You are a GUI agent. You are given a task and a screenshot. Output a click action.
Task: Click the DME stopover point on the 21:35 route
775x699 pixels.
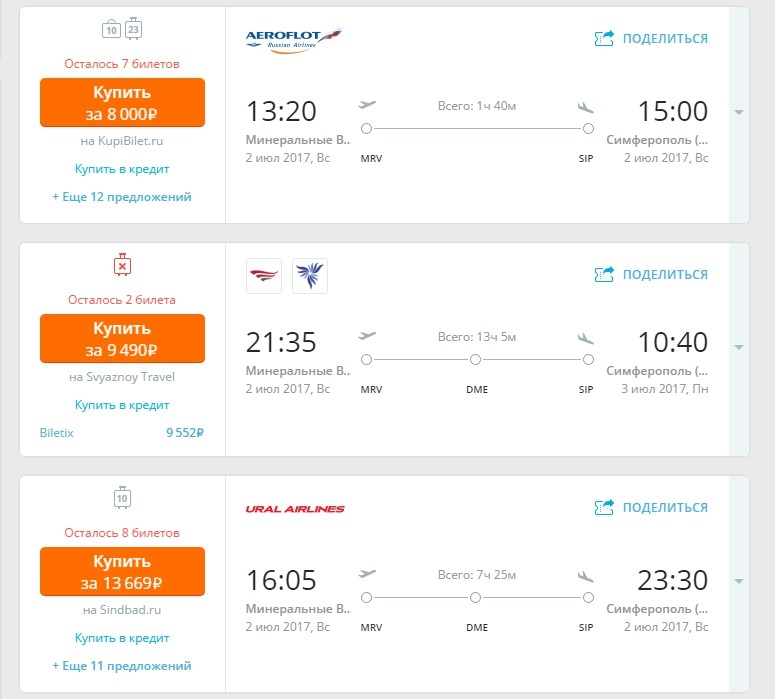tap(476, 359)
